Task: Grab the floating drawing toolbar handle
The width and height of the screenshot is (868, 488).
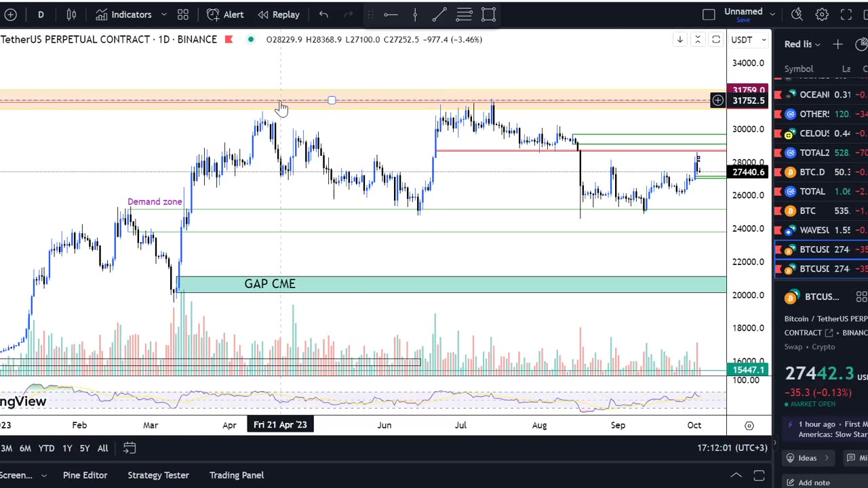Action: 370,14
